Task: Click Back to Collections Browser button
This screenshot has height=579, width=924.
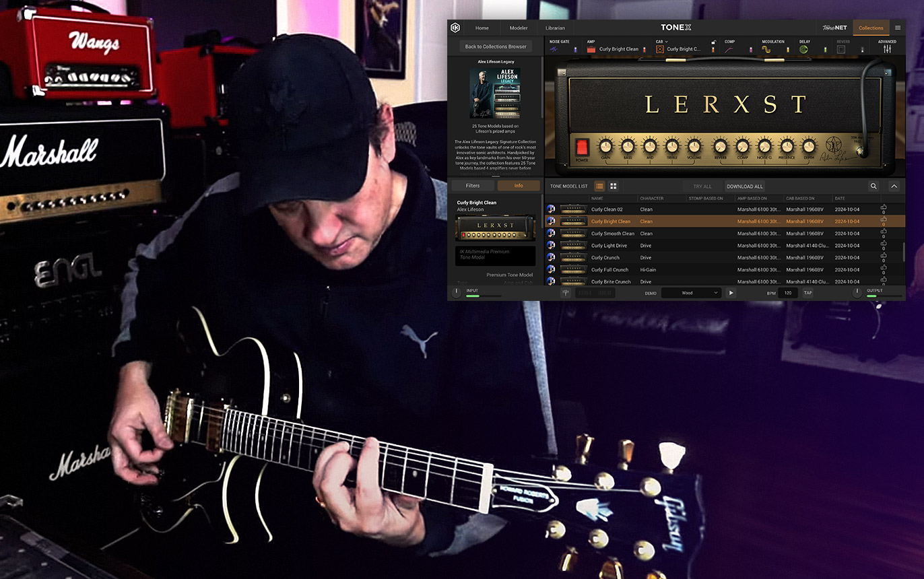Action: (x=496, y=46)
